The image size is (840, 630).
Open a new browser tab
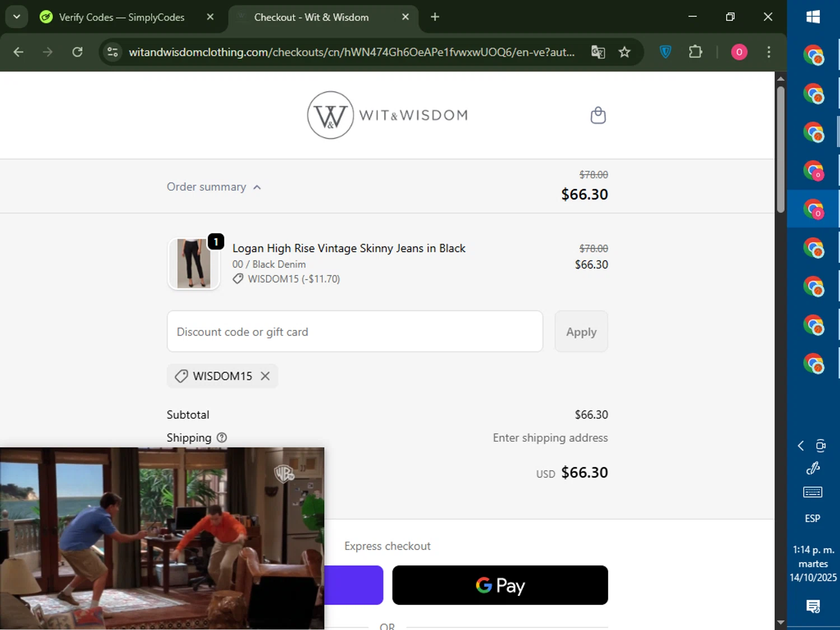435,17
